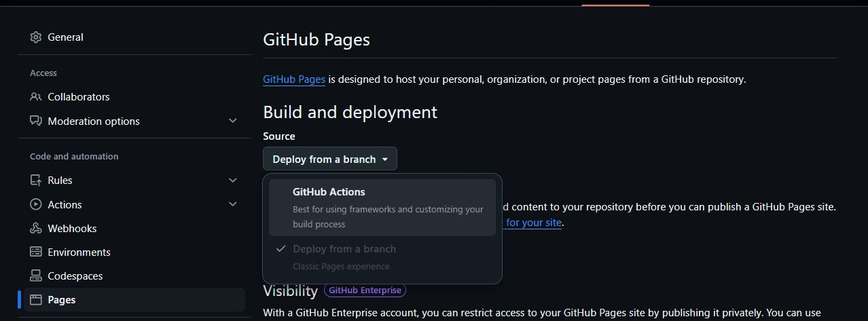Click 'Classic Pages experience' description text
Viewport: 868px width, 321px height.
click(x=341, y=267)
